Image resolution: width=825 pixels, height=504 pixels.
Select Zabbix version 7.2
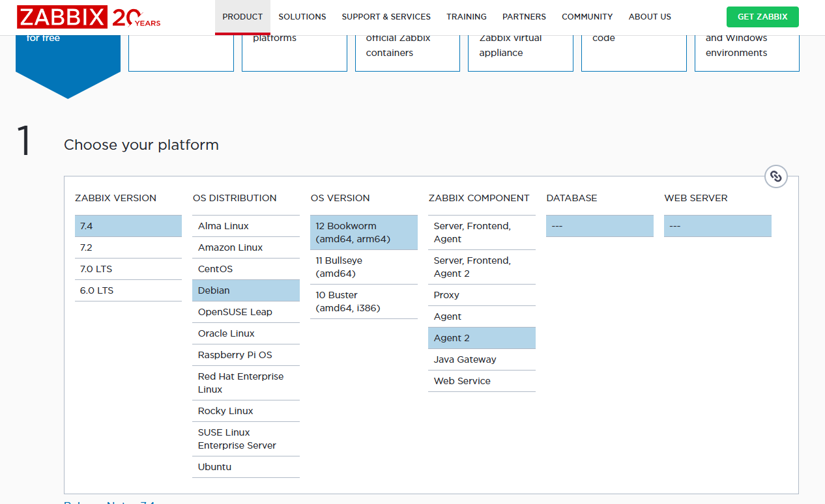128,247
